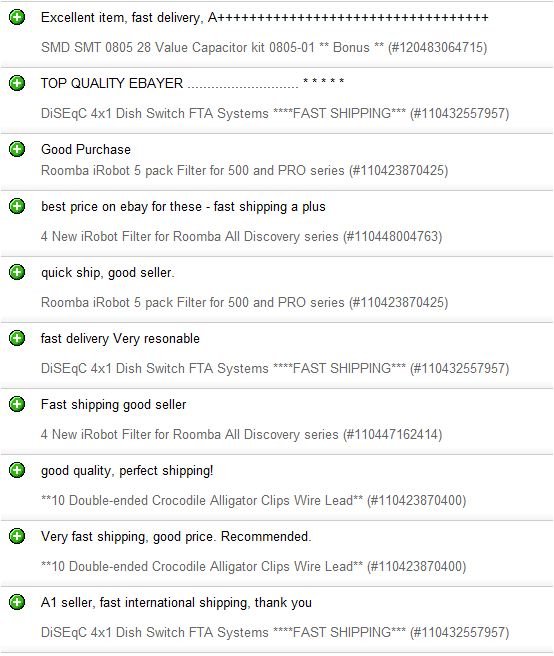Click green plus icon beside 'good quality, perfect shipping!'

(x=17, y=470)
